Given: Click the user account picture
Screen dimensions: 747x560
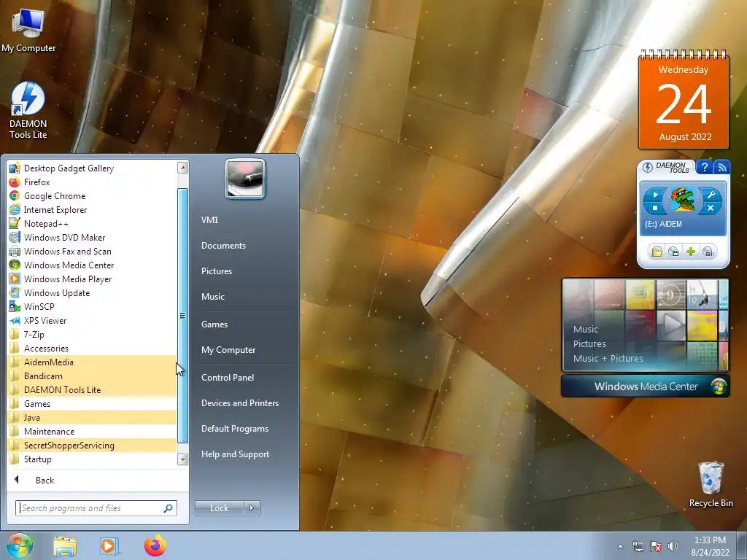Looking at the screenshot, I should [x=245, y=179].
